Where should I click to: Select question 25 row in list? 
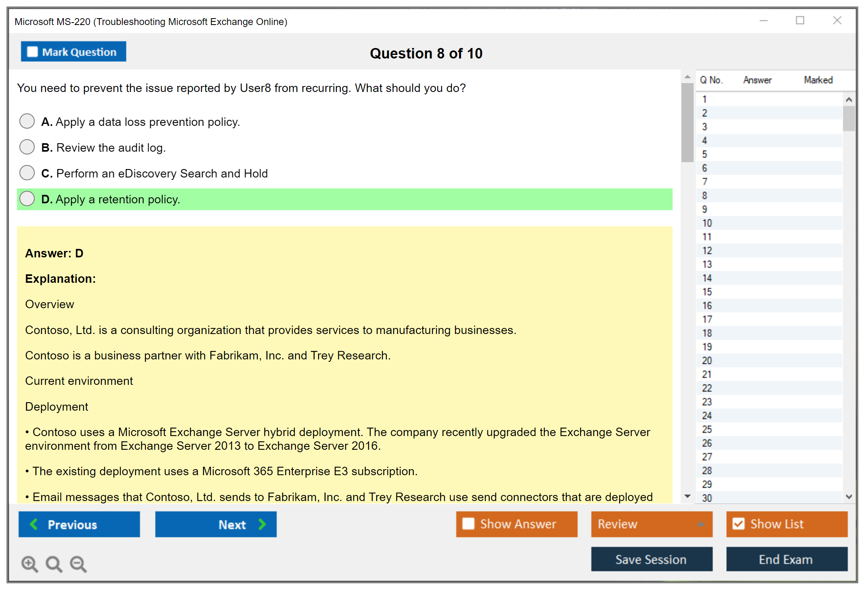point(707,429)
